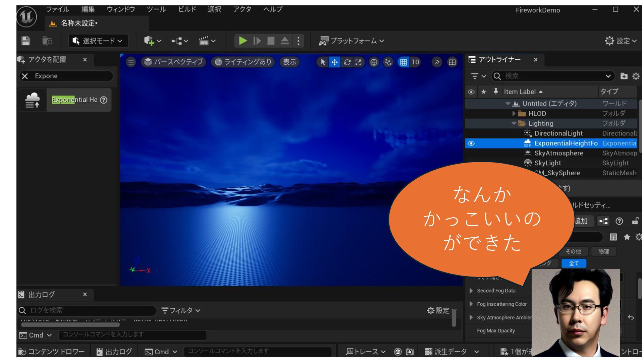Open the トレース dropdown in the status bar
Image resolution: width=644 pixels, height=362 pixels.
coord(366,352)
